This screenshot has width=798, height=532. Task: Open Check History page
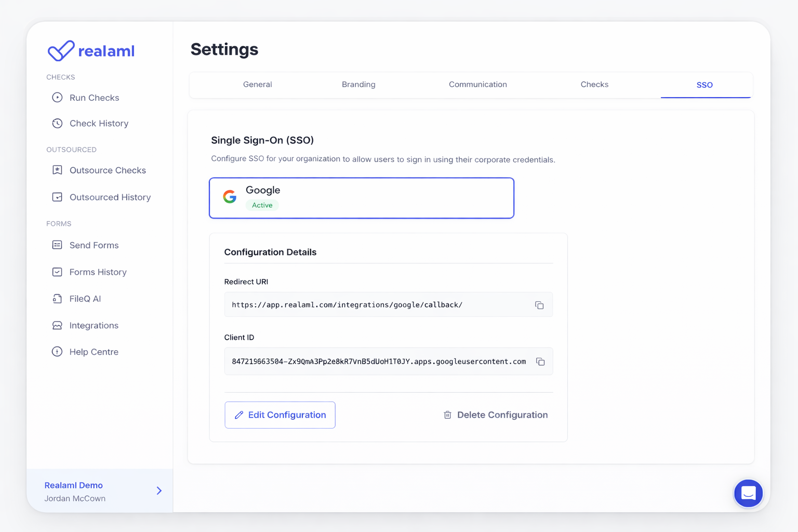pos(99,124)
